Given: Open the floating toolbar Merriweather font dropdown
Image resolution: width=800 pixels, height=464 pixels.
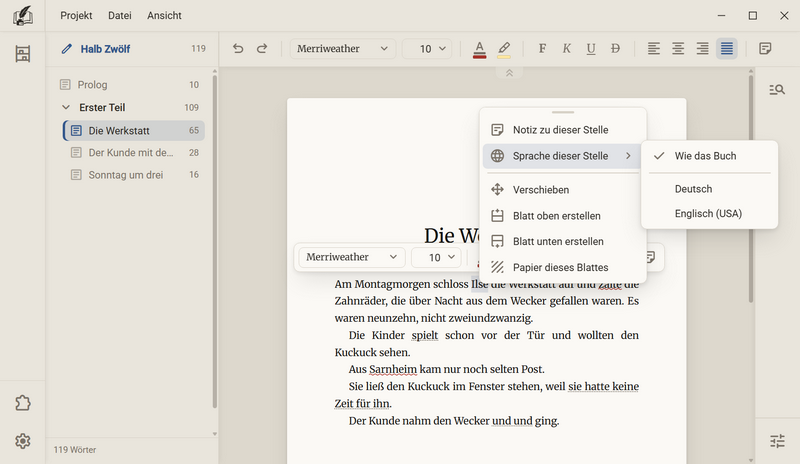Looking at the screenshot, I should coord(352,257).
